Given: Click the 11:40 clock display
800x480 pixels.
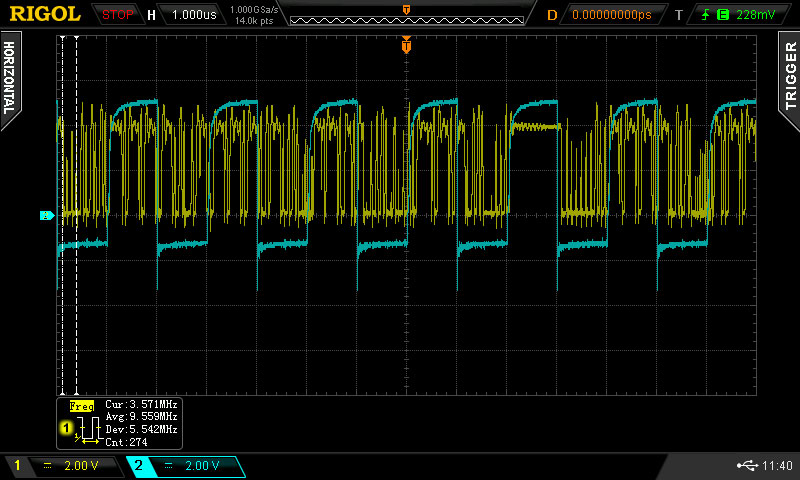Looking at the screenshot, I should click(x=777, y=465).
